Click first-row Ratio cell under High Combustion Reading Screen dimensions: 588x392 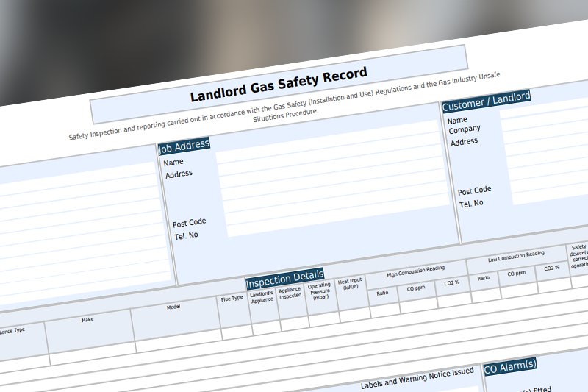click(x=385, y=310)
